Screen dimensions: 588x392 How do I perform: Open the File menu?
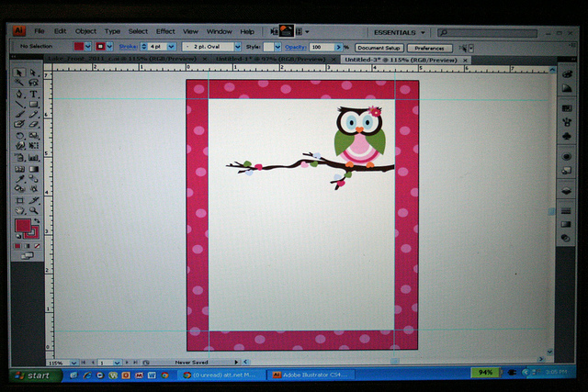(x=40, y=31)
